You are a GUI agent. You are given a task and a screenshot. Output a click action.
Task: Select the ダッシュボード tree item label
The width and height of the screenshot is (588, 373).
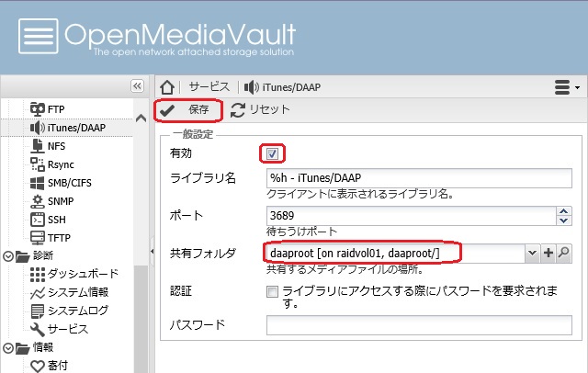pos(83,274)
